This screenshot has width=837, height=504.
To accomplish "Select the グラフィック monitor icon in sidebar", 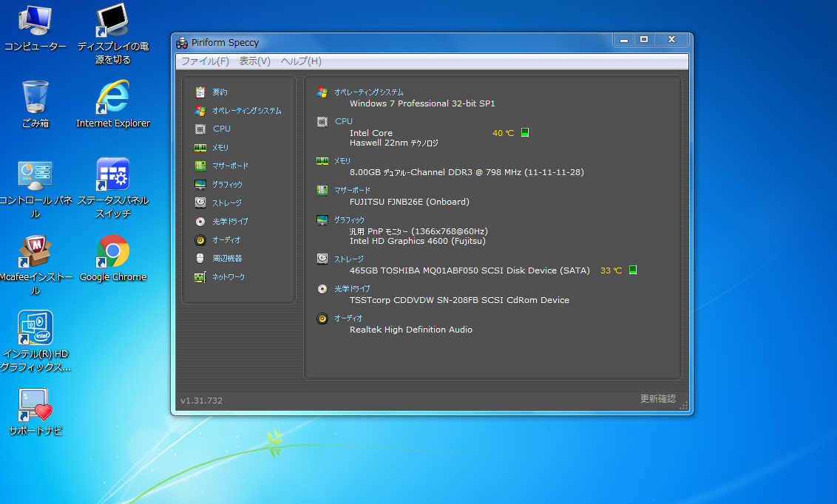I will pos(200,185).
